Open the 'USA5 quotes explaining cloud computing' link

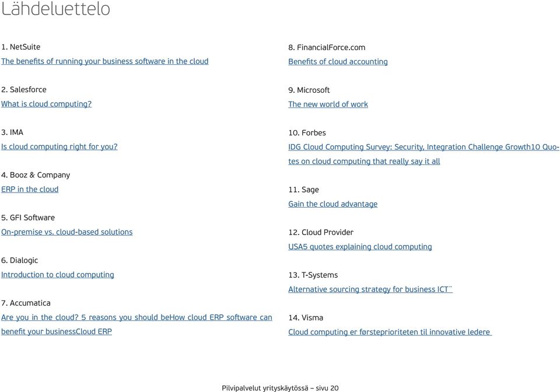tap(360, 247)
